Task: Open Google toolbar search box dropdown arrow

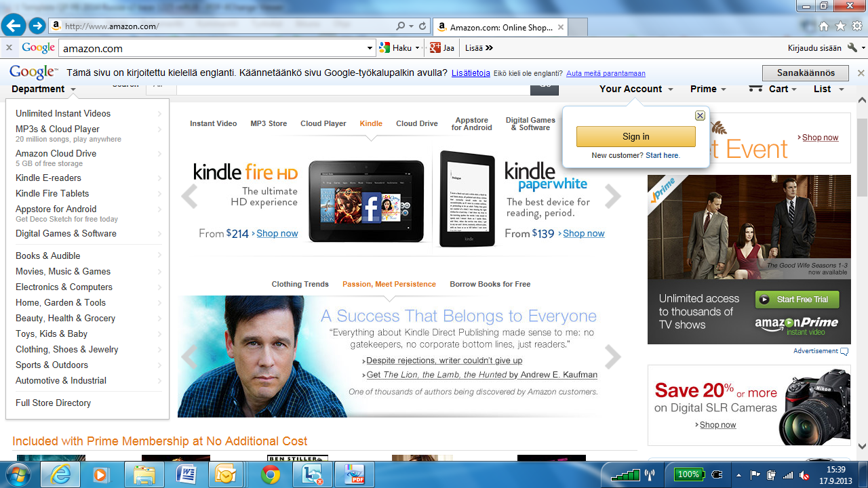Action: point(370,48)
